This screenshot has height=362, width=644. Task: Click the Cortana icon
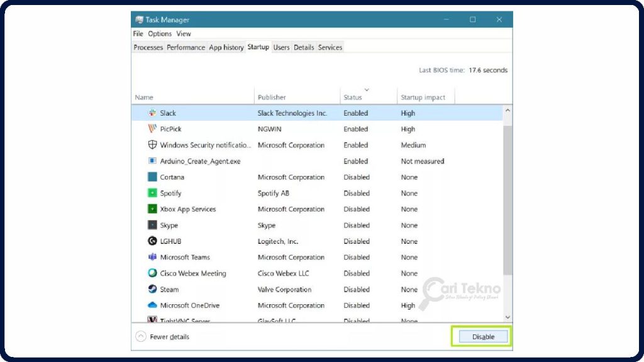click(x=151, y=177)
